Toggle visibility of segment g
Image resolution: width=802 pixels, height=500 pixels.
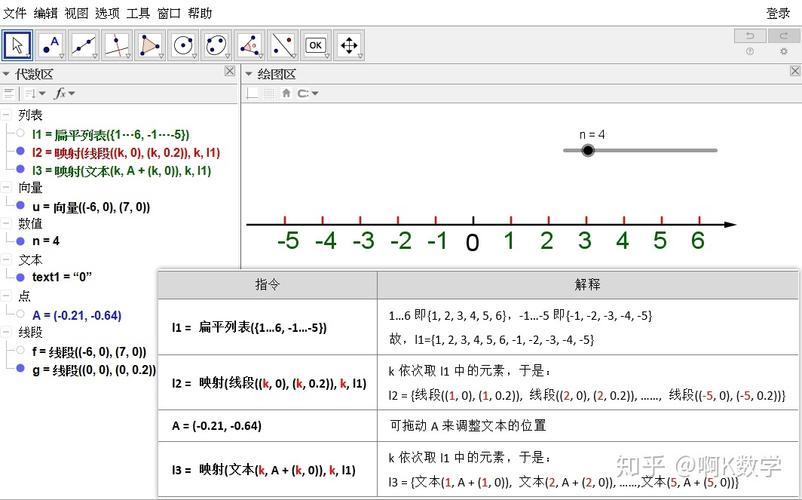pyautogui.click(x=20, y=368)
